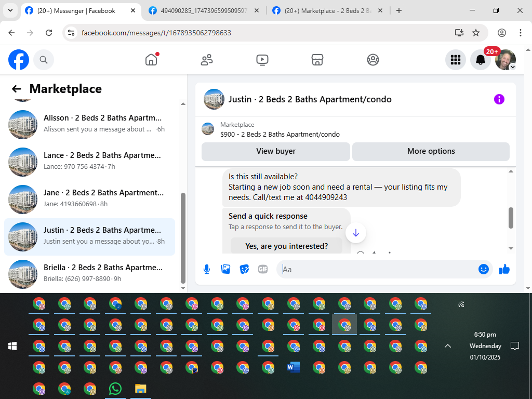Viewport: 532px width, 399px height.
Task: Click the listing thumbnail beside Marketplace label
Action: (208, 129)
